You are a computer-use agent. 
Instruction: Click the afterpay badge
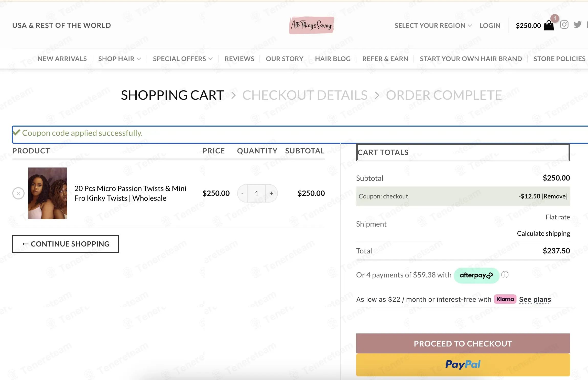tap(476, 275)
